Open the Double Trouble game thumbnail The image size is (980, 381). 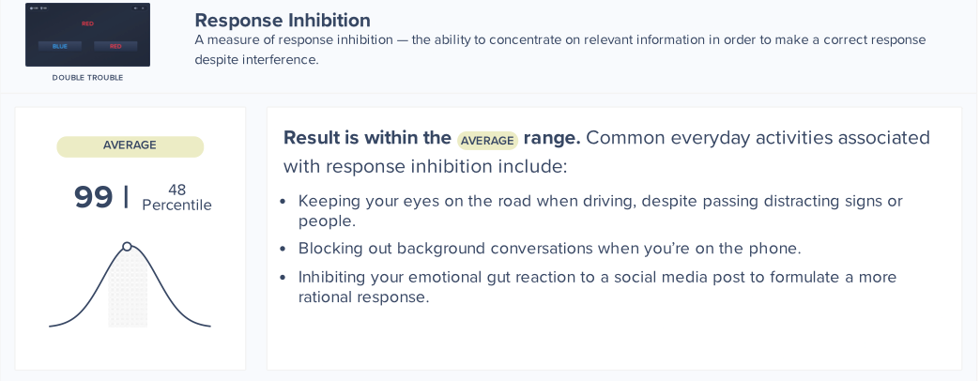coord(87,35)
